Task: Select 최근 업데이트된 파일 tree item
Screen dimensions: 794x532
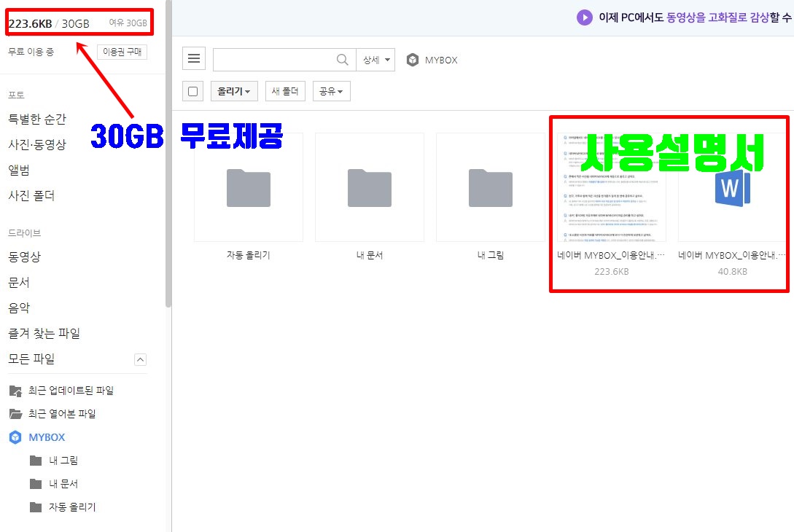Action: (x=71, y=391)
